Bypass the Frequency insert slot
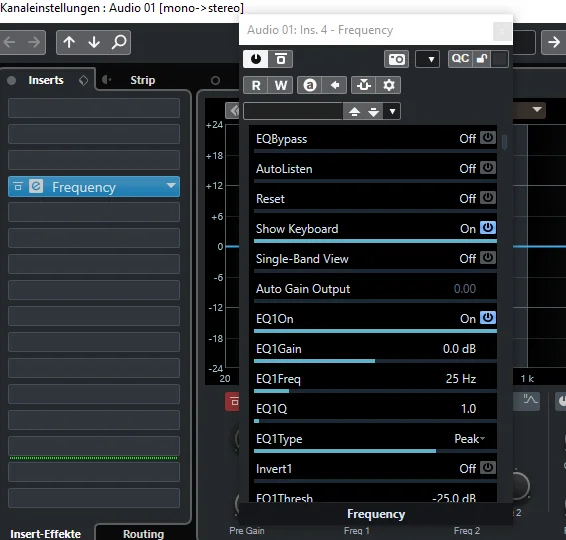566x540 pixels. tap(18, 186)
